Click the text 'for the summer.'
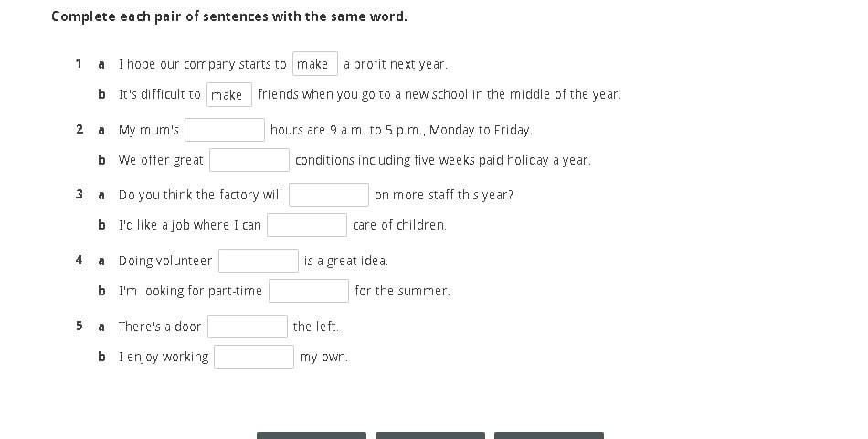This screenshot has height=439, width=868. (x=402, y=291)
